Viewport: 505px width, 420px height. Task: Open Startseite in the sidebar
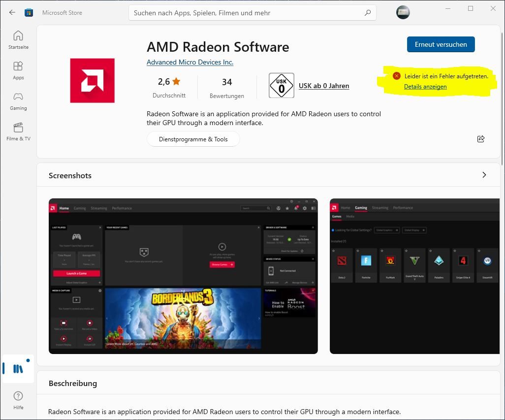point(18,40)
